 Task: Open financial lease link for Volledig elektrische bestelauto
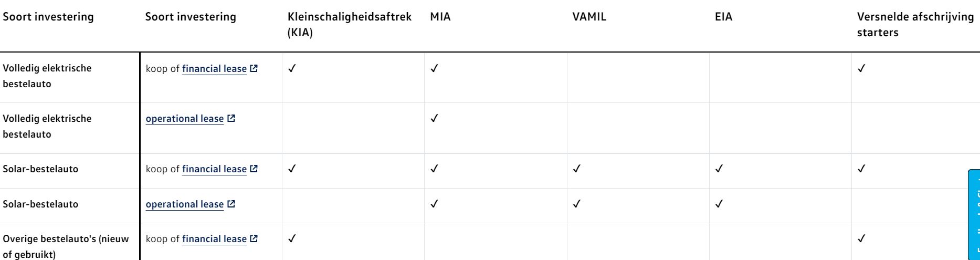point(214,69)
